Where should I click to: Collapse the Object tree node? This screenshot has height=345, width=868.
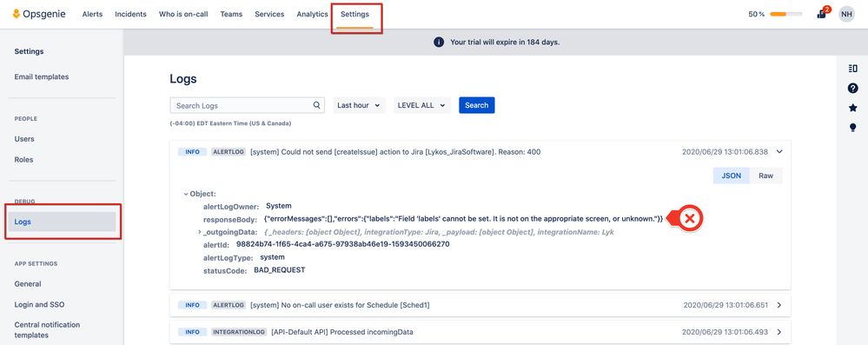pos(185,194)
